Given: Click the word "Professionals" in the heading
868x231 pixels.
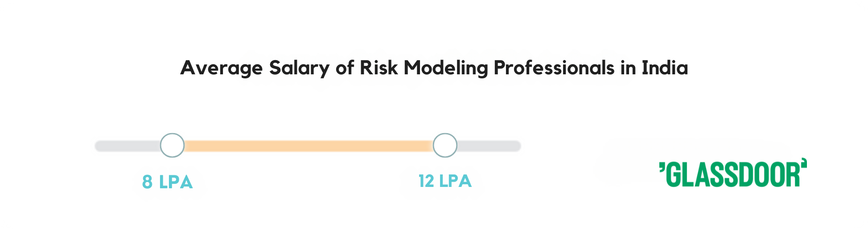Looking at the screenshot, I should 554,68.
